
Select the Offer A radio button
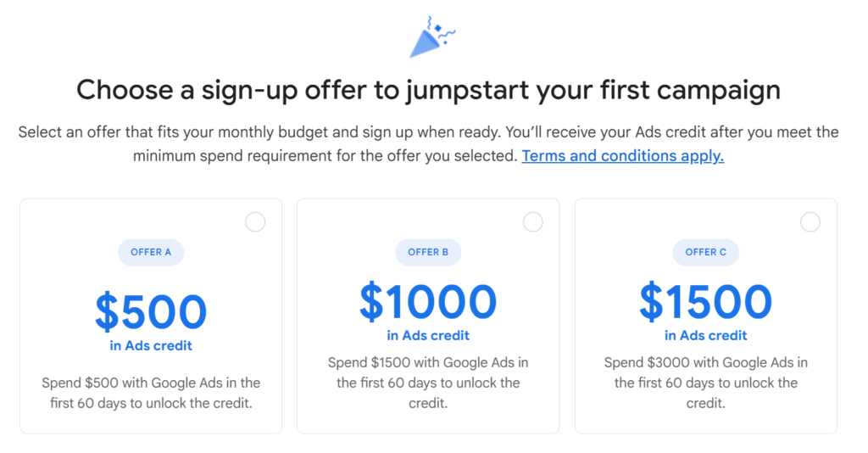255,222
